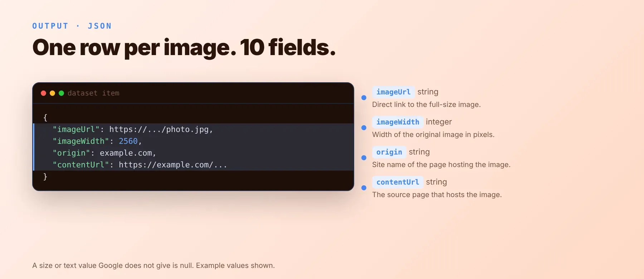Click the "string" type label next to imageUrl
The width and height of the screenshot is (644, 279).
[428, 92]
